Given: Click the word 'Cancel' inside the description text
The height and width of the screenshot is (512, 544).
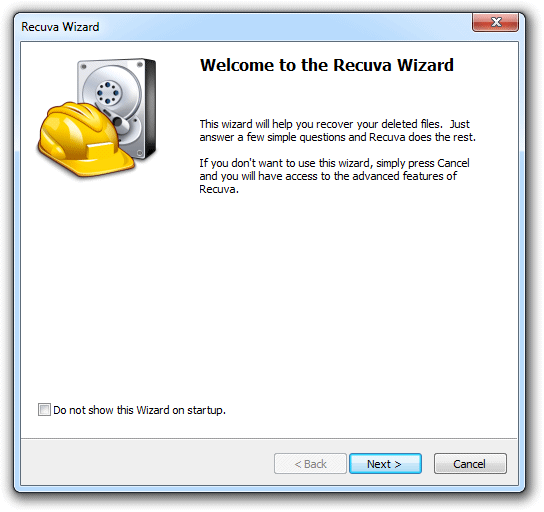Looking at the screenshot, I should tap(453, 163).
